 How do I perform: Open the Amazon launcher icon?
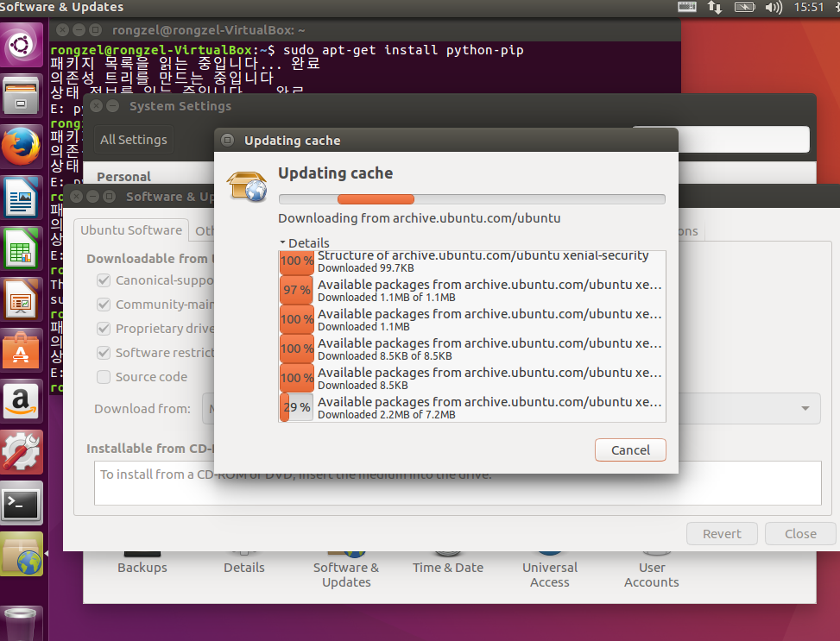tap(21, 401)
